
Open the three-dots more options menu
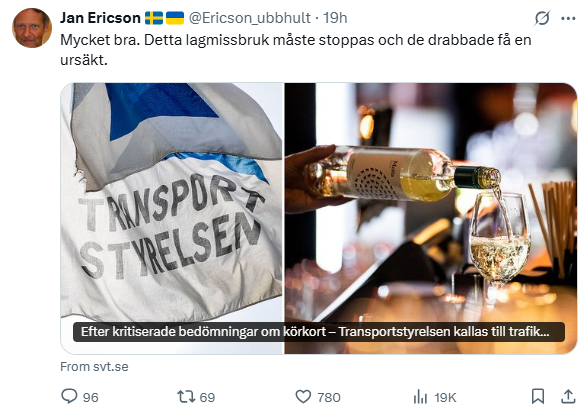coord(568,18)
